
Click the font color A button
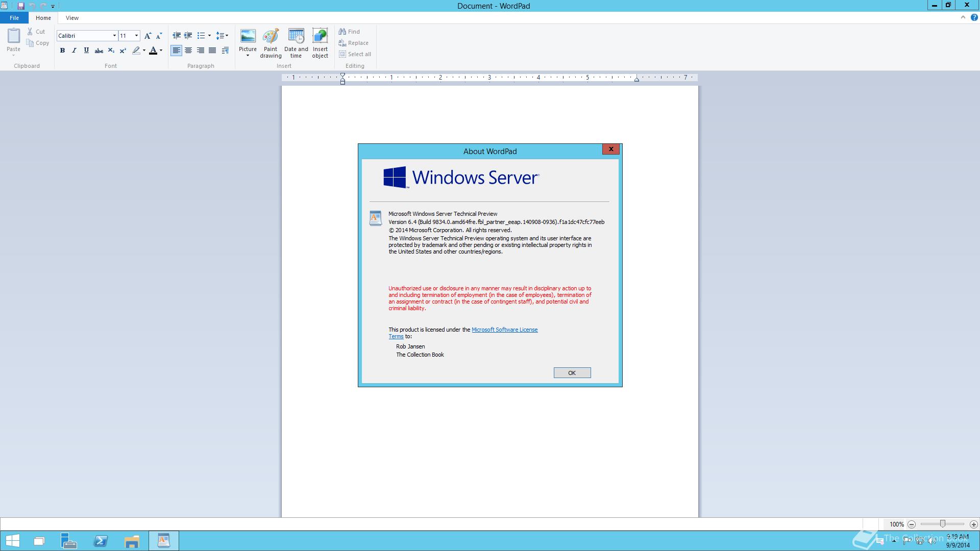[x=153, y=51]
